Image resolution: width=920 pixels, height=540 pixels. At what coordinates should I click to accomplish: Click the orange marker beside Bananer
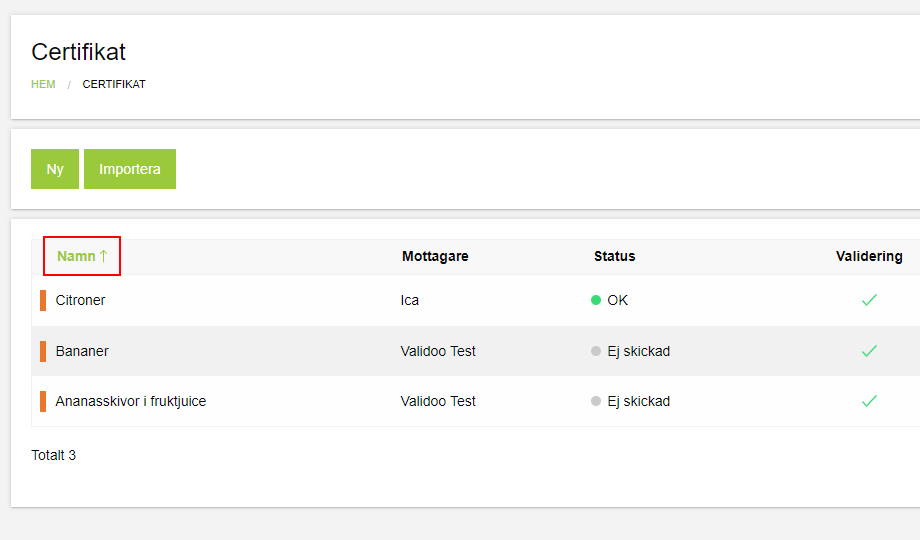(x=43, y=351)
